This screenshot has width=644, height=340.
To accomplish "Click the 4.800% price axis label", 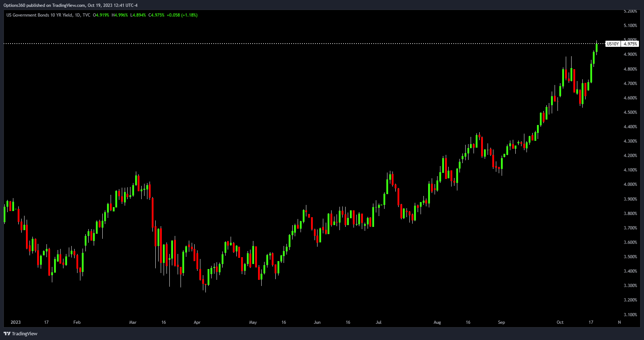I will click(x=630, y=69).
